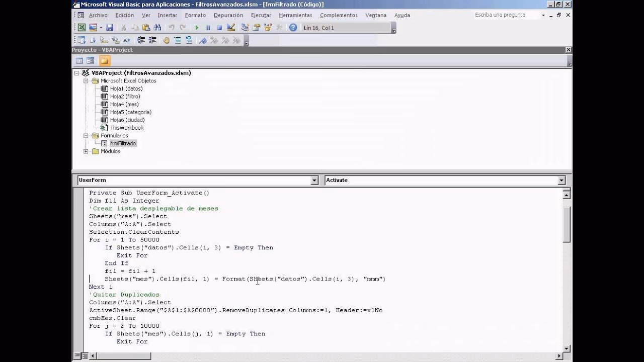Copy selection with toolbar icon
This screenshot has height=362, width=644.
pyautogui.click(x=135, y=28)
